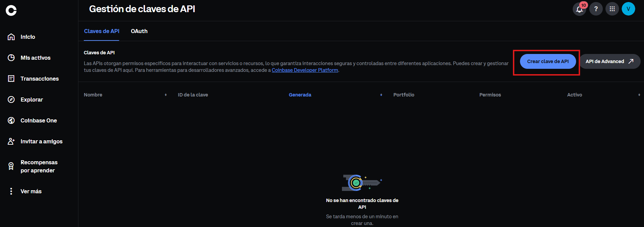
Task: Click the Generada column header
Action: point(300,95)
